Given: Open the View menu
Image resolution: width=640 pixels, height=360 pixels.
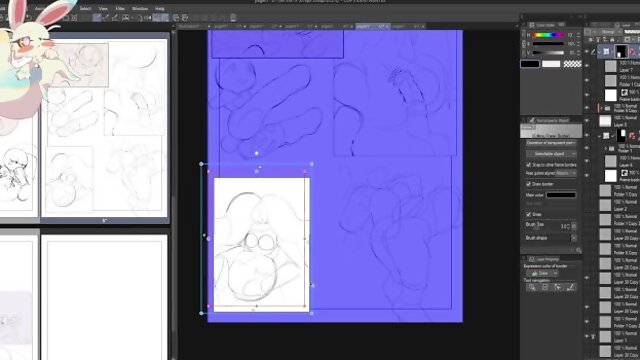Looking at the screenshot, I should [103, 9].
